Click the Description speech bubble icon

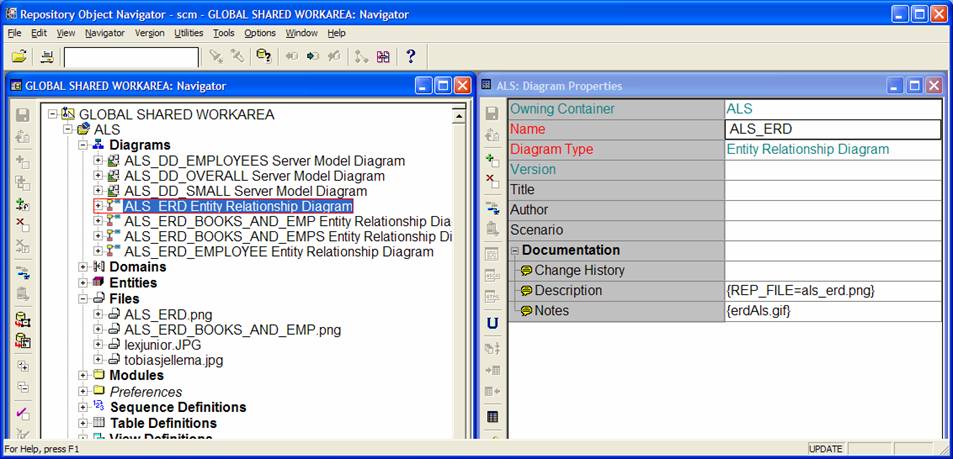pyautogui.click(x=526, y=291)
